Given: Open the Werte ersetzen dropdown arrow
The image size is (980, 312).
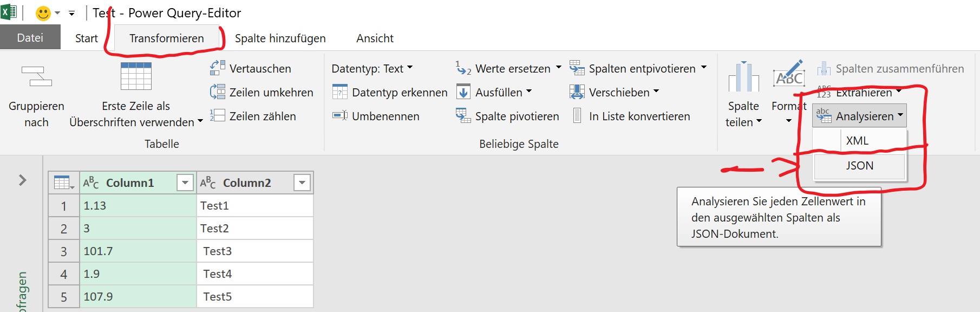Looking at the screenshot, I should click(558, 68).
